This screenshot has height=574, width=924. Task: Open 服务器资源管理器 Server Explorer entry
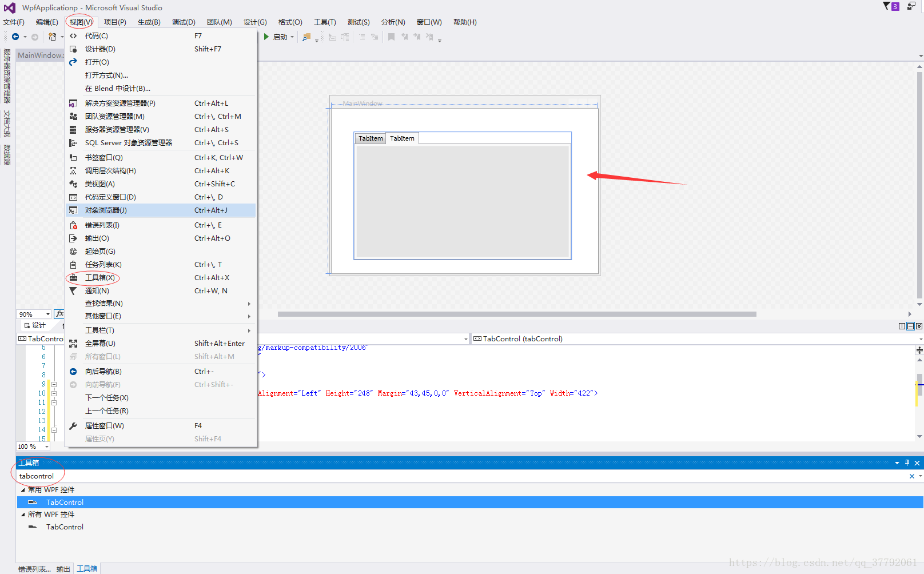[x=161, y=129]
